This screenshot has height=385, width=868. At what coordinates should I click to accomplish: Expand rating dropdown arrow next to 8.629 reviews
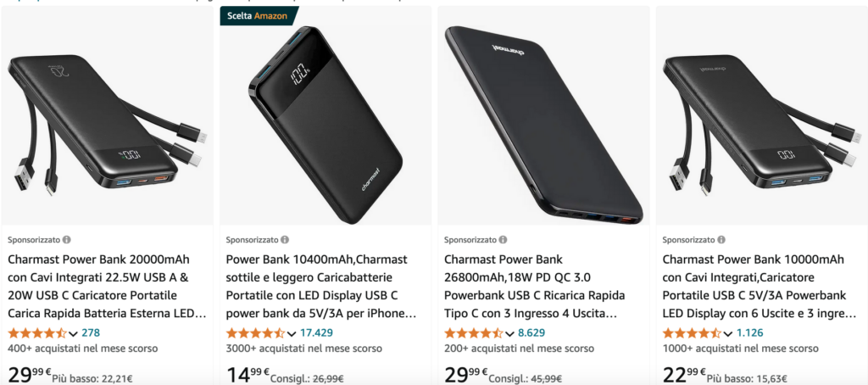click(x=510, y=334)
